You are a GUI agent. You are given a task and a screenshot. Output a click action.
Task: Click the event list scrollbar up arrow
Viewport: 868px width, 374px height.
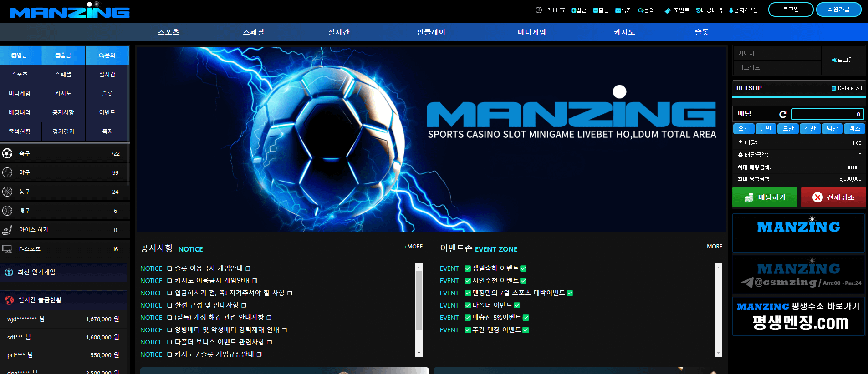tap(719, 267)
